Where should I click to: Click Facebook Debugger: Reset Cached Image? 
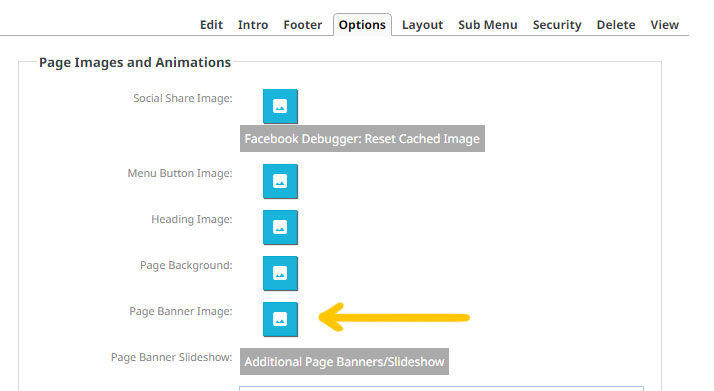(362, 138)
